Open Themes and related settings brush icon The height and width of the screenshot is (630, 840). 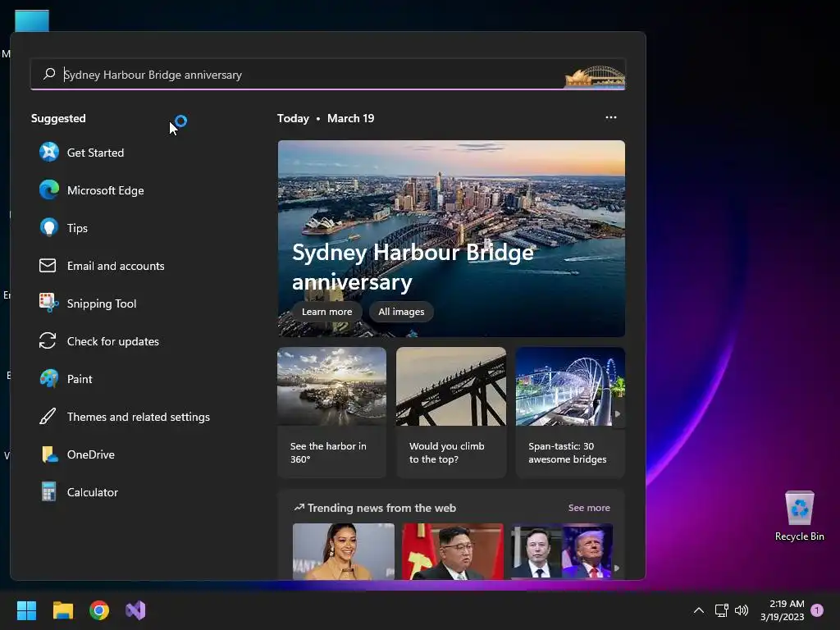[x=48, y=416]
